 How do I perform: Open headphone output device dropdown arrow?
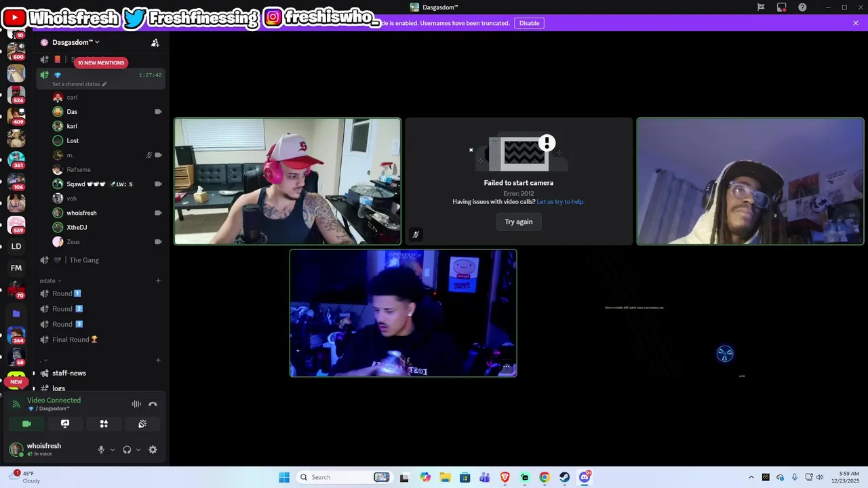(138, 449)
